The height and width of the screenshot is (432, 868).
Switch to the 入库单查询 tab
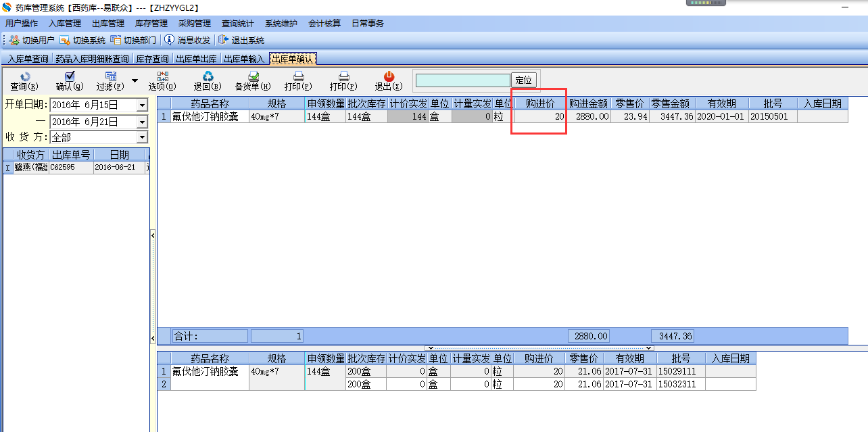28,59
